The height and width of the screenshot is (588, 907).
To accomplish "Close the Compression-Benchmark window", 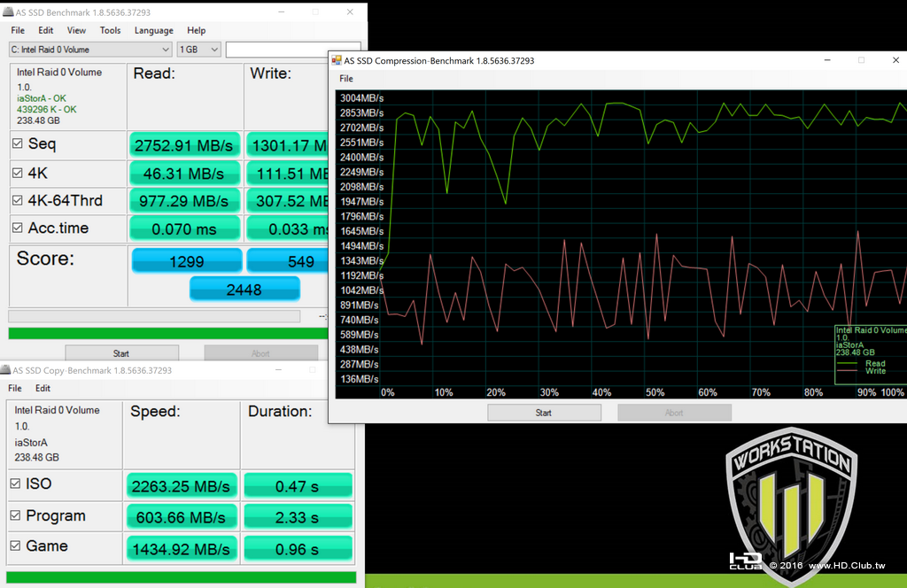I will [x=895, y=60].
